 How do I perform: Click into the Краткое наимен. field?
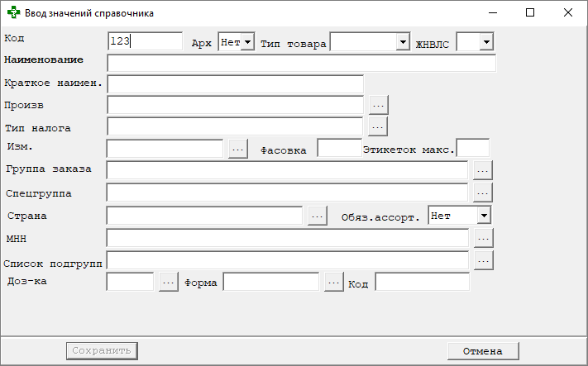[235, 83]
